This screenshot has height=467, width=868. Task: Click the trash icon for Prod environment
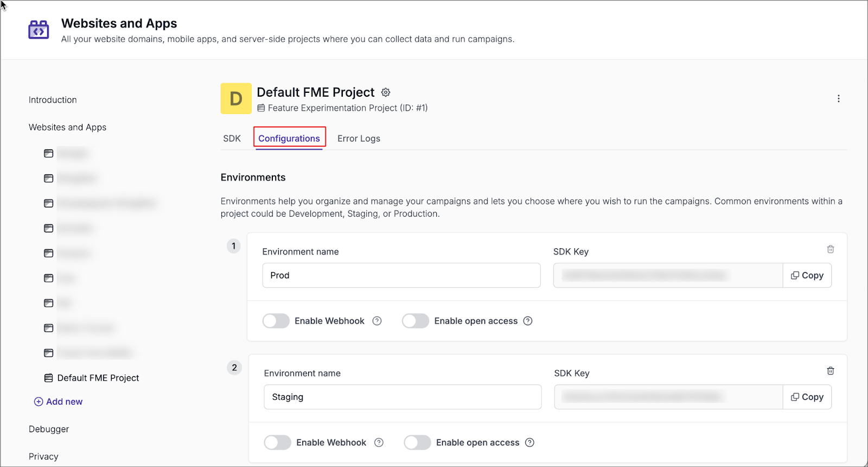[830, 249]
